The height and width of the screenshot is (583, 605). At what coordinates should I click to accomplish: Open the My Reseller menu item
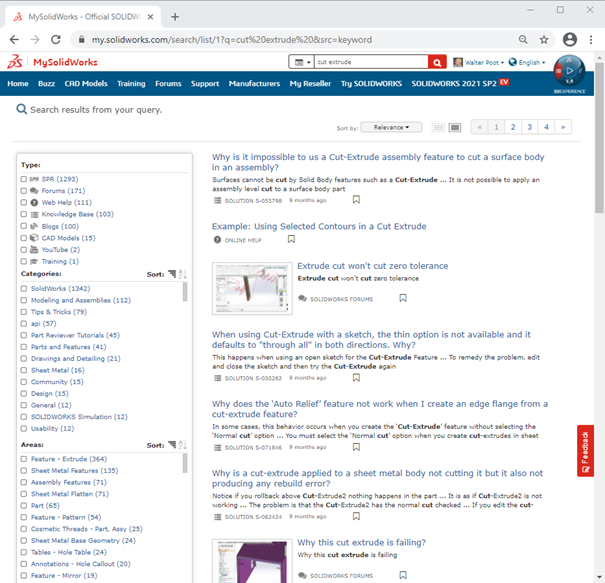[x=310, y=83]
